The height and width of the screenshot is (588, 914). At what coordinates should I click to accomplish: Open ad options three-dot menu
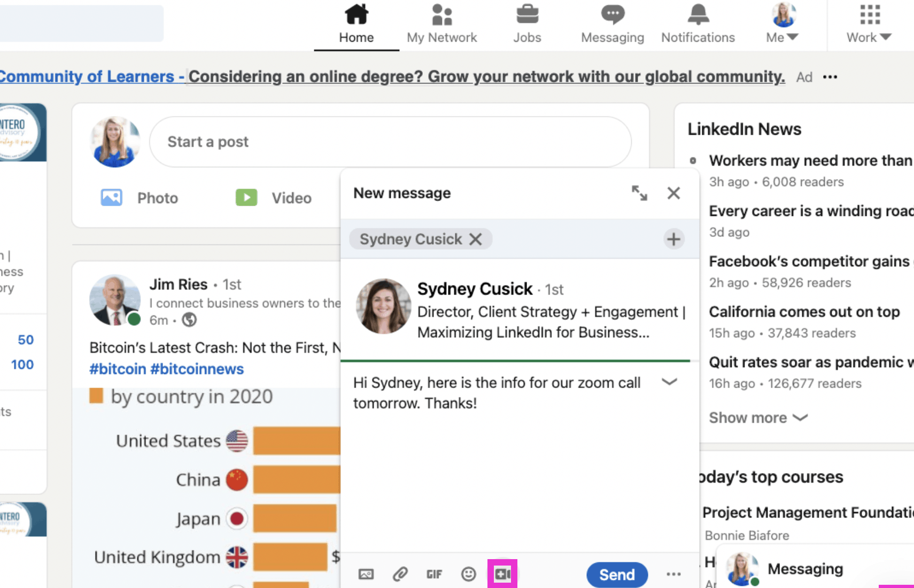click(830, 77)
